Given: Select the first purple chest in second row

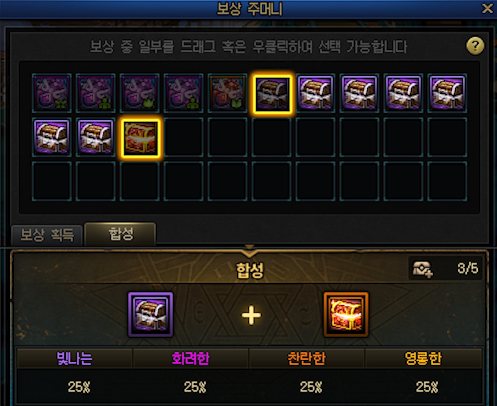Looking at the screenshot, I should point(52,137).
